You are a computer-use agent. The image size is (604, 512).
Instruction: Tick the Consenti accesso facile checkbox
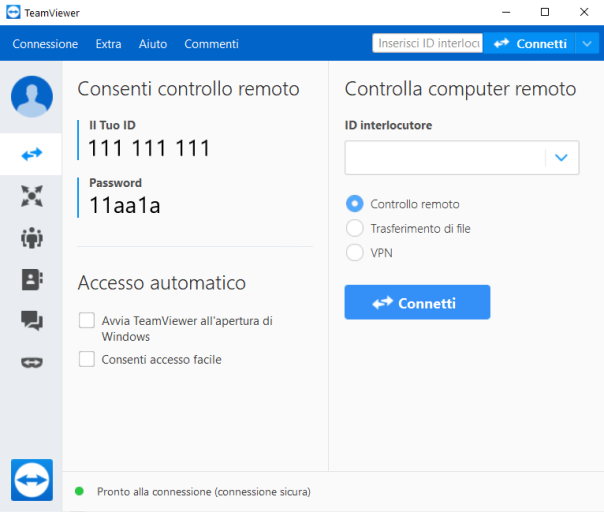pos(87,359)
